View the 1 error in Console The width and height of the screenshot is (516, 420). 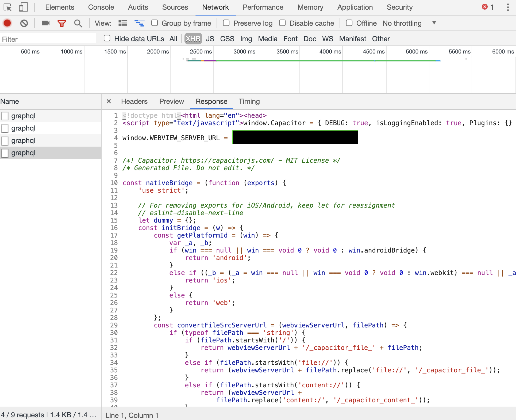click(487, 7)
